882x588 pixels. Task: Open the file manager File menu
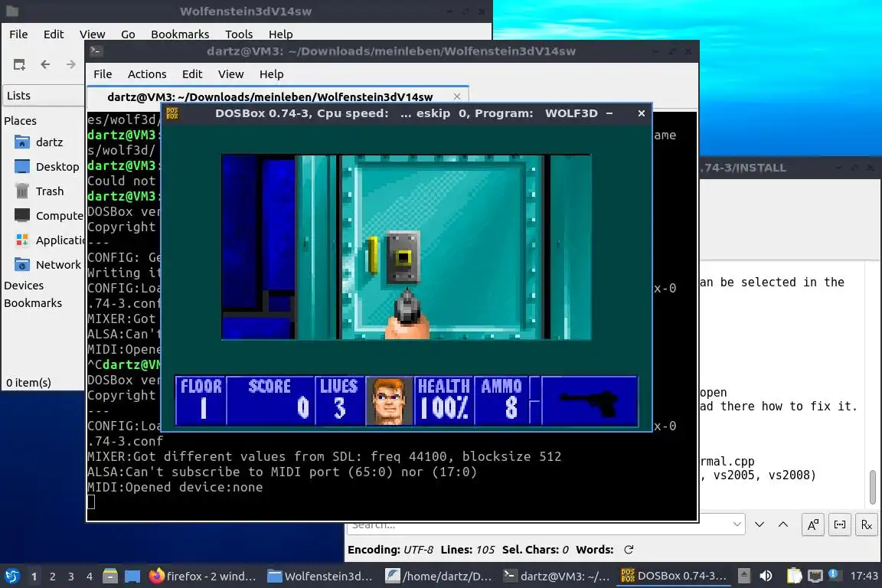tap(18, 34)
